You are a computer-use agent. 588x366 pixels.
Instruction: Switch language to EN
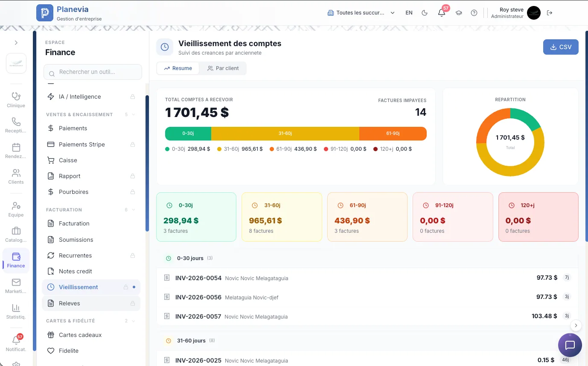[409, 13]
